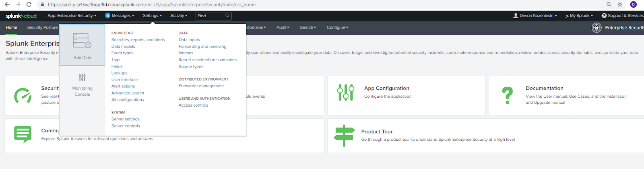Expand the Configure menu
644x169 pixels.
tap(338, 27)
